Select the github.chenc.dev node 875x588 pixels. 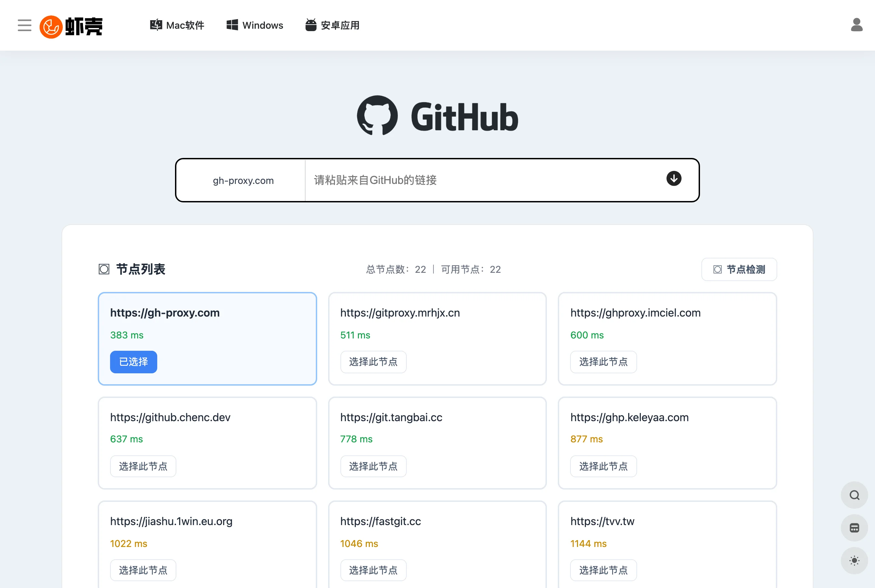pyautogui.click(x=143, y=466)
